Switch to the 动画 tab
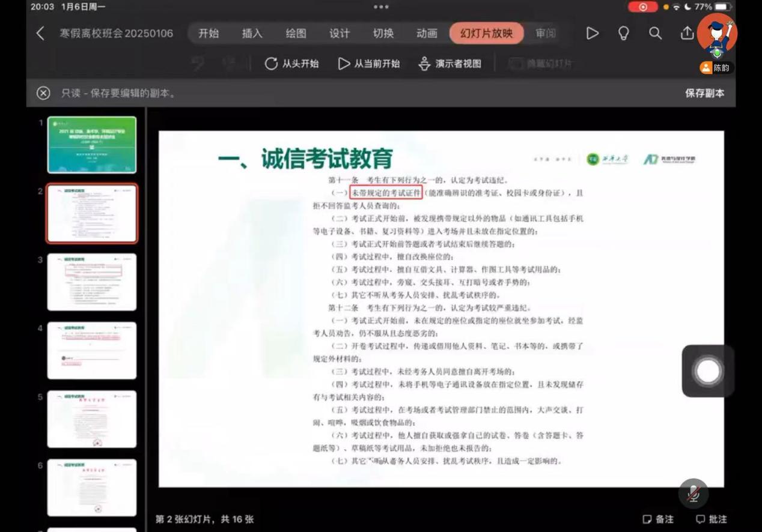The image size is (762, 532). tap(427, 33)
